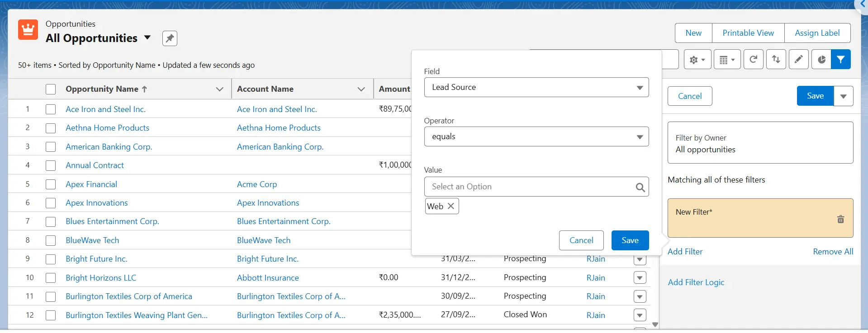Select Apex Innovations row checkbox

pos(51,203)
